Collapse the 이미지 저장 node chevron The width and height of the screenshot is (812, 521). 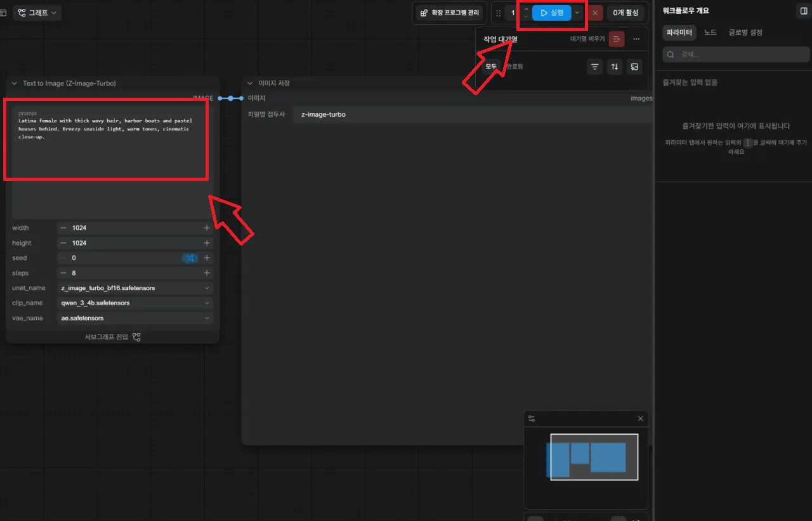tap(250, 83)
